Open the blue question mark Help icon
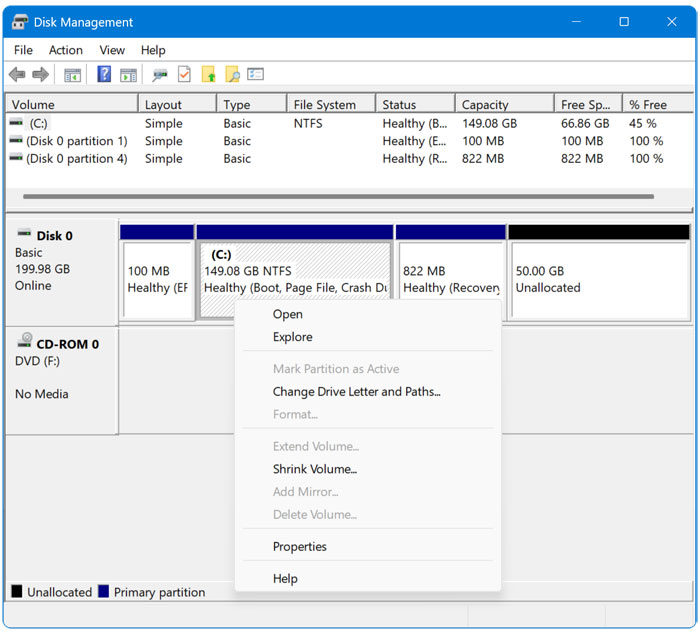 pos(104,74)
